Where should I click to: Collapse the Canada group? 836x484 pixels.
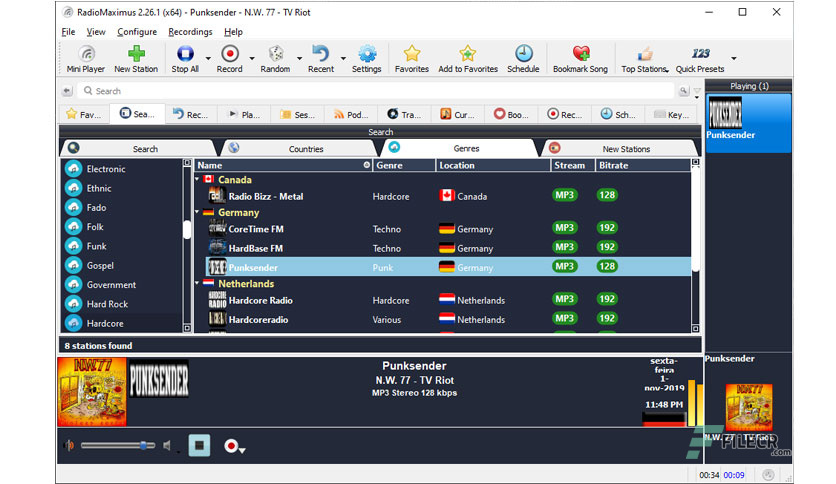[197, 180]
